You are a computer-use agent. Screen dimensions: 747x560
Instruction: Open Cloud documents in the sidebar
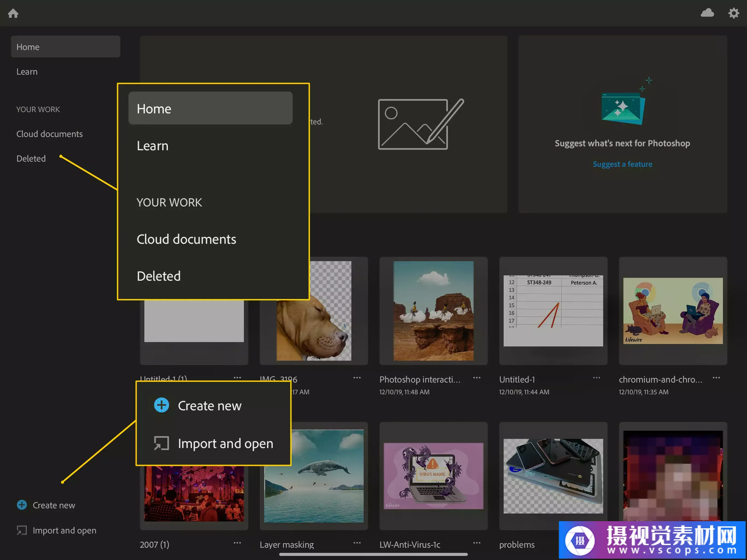coord(49,134)
